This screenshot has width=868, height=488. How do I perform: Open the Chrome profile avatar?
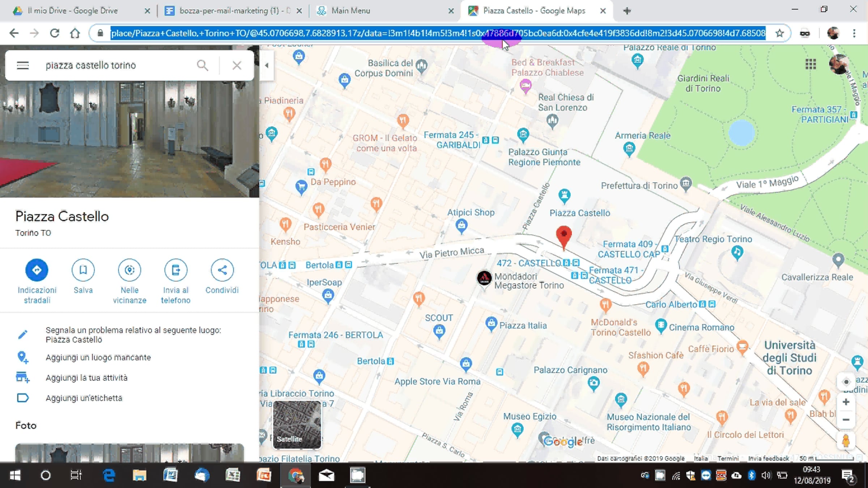pos(833,33)
